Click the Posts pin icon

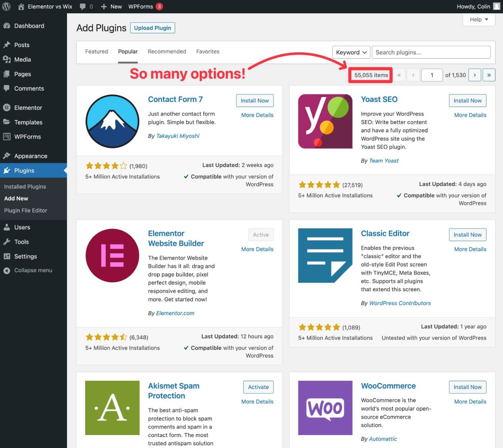pyautogui.click(x=6, y=45)
